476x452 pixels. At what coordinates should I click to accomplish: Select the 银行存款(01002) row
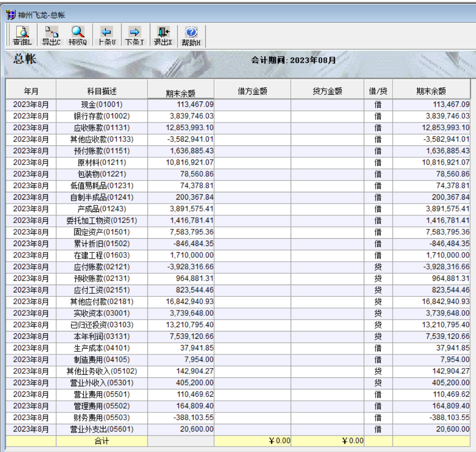(x=238, y=116)
